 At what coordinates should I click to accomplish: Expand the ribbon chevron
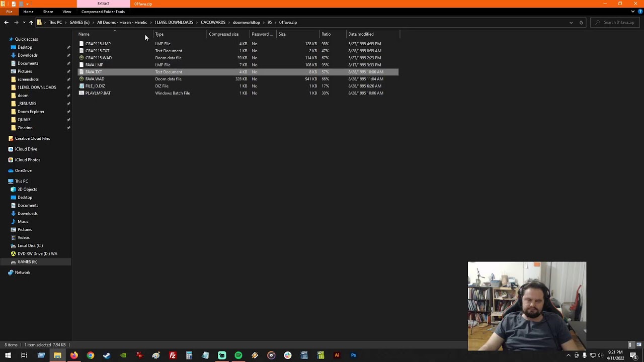coord(632,12)
